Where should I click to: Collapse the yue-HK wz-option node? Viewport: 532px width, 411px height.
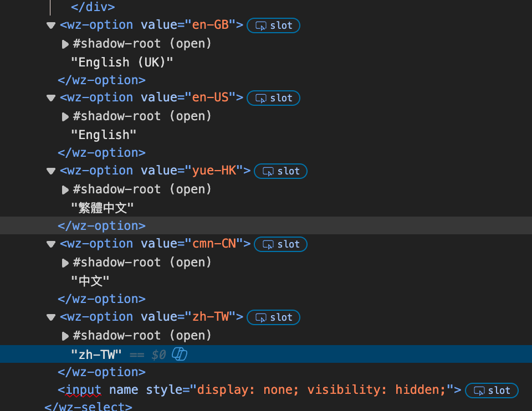(51, 171)
